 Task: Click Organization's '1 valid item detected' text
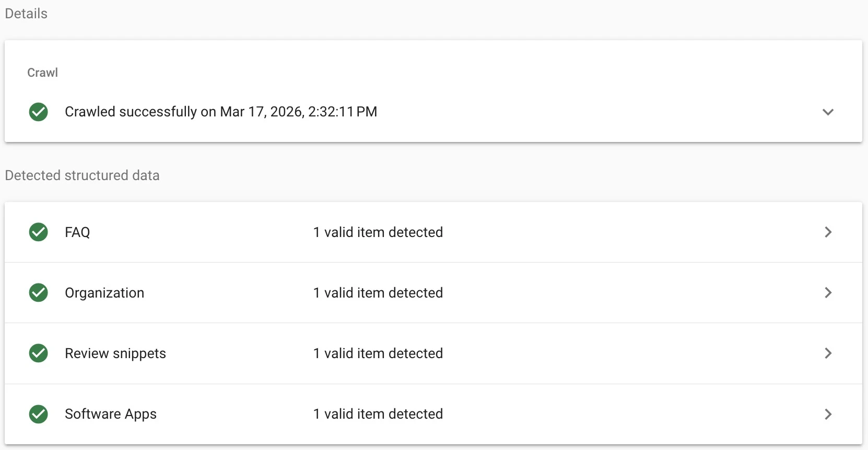pyautogui.click(x=378, y=293)
